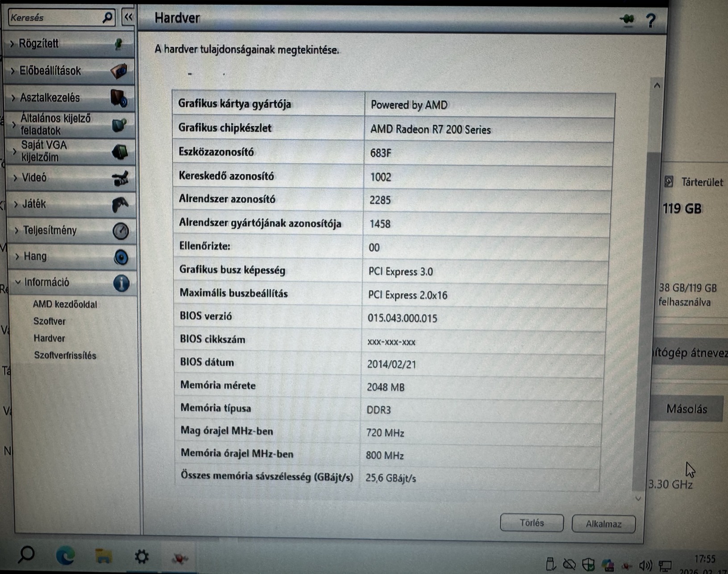Click the network icon in system tray

click(x=665, y=566)
